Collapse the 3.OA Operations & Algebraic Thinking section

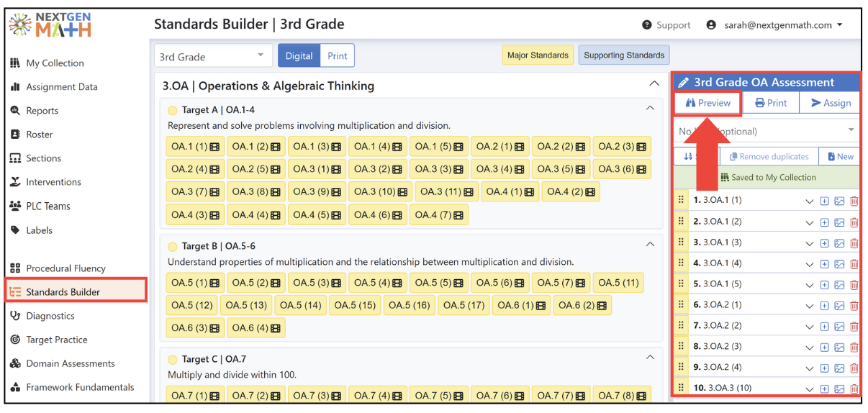pyautogui.click(x=654, y=84)
